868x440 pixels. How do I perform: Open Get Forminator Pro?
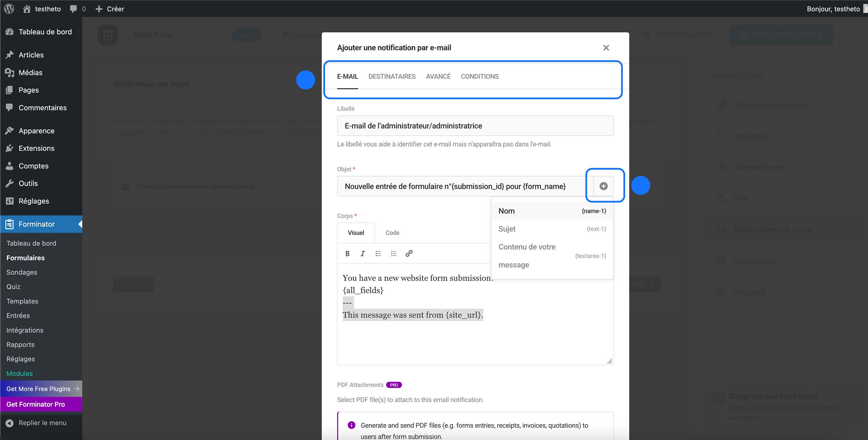[x=36, y=404]
